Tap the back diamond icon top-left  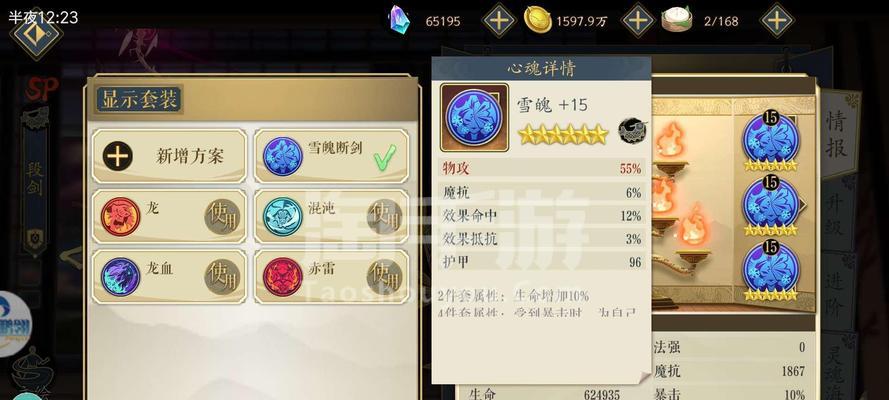pyautogui.click(x=36, y=35)
